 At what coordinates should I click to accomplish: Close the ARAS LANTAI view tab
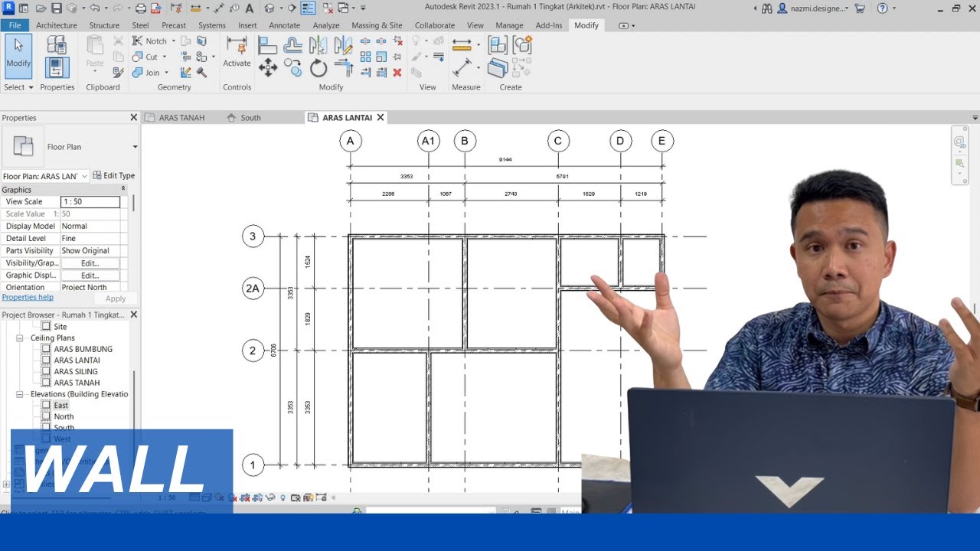point(380,117)
